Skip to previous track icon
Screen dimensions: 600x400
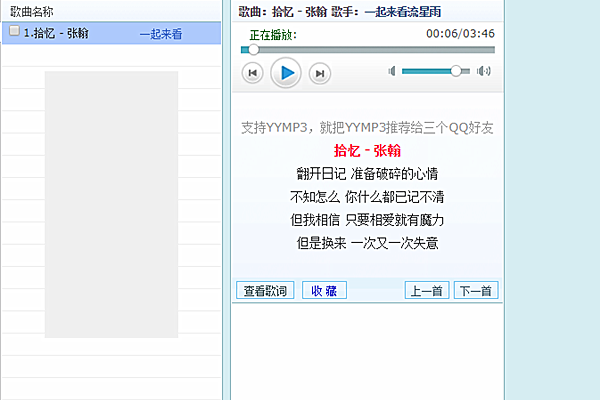point(253,73)
